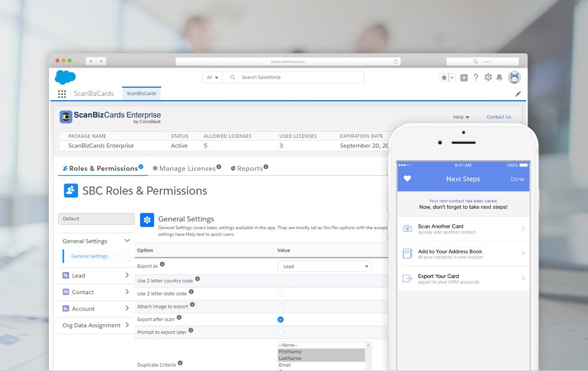Viewport: 588px width, 371px height.
Task: Click info icon for Prompt to export later
Action: coord(191,330)
